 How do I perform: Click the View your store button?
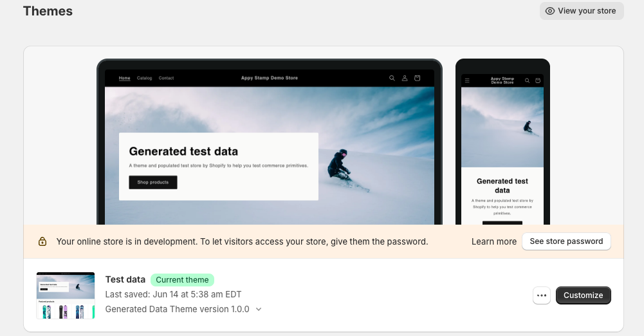point(582,11)
